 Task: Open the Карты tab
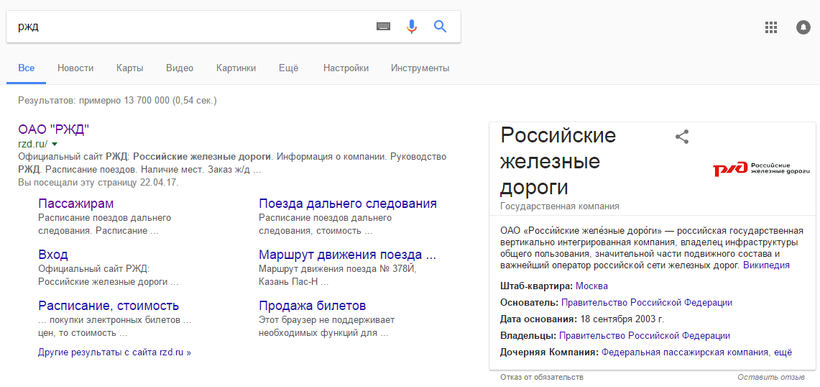(130, 68)
